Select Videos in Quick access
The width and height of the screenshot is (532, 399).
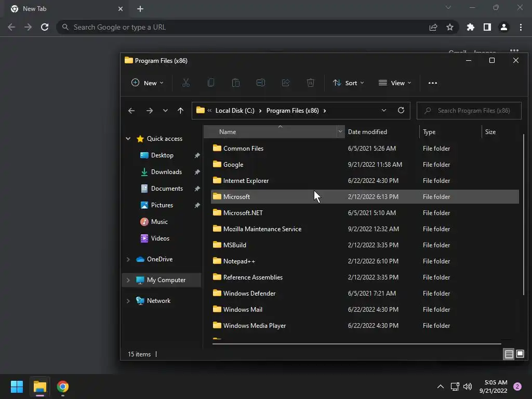(x=160, y=238)
